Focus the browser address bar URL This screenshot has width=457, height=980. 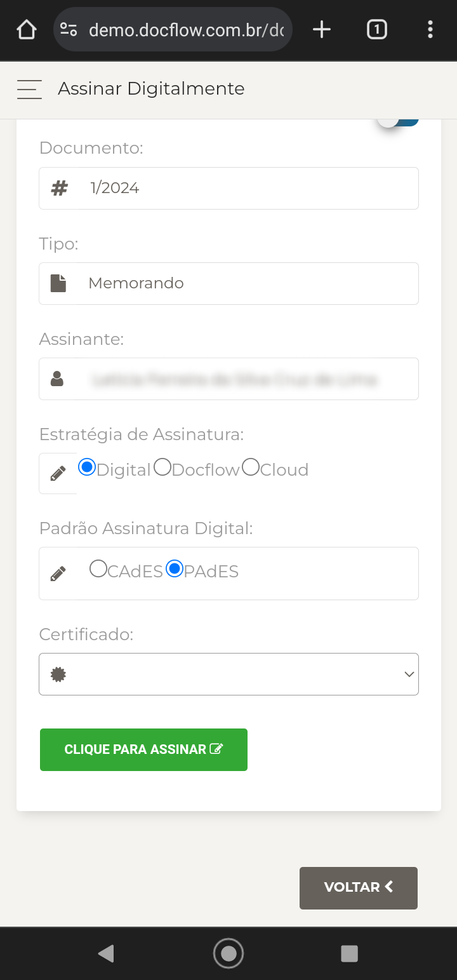[186, 29]
